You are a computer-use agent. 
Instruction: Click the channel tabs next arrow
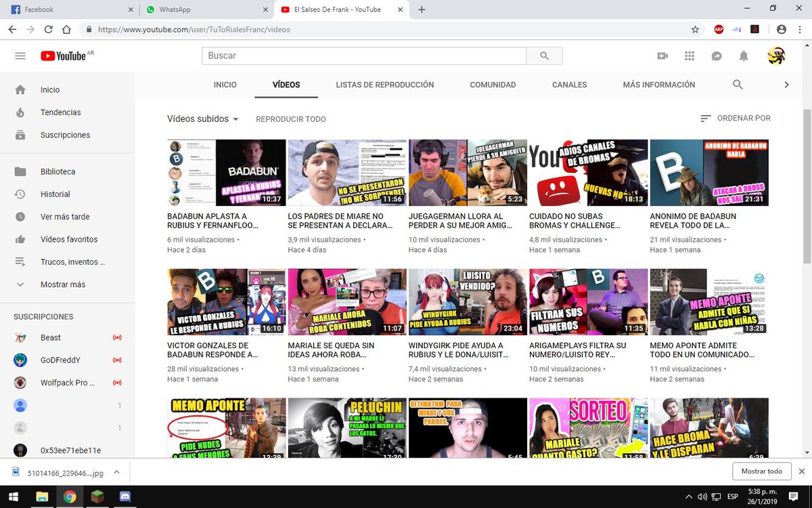click(x=786, y=85)
